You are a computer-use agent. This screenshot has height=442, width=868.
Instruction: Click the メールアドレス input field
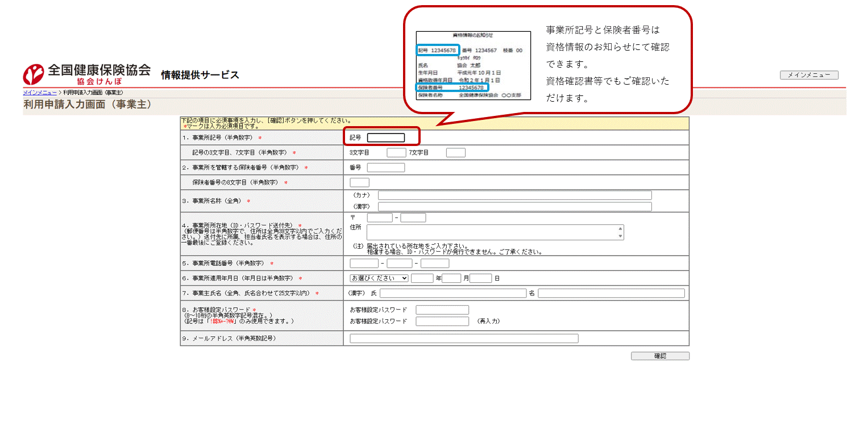pos(463,338)
